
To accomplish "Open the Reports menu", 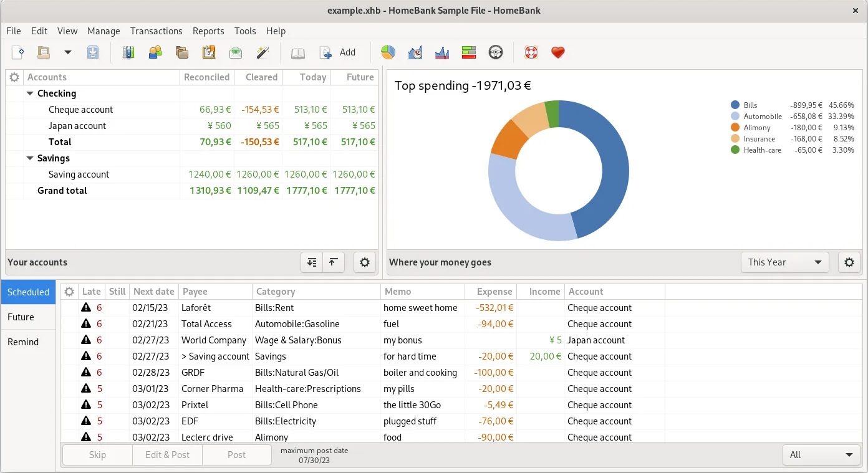I will 208,31.
